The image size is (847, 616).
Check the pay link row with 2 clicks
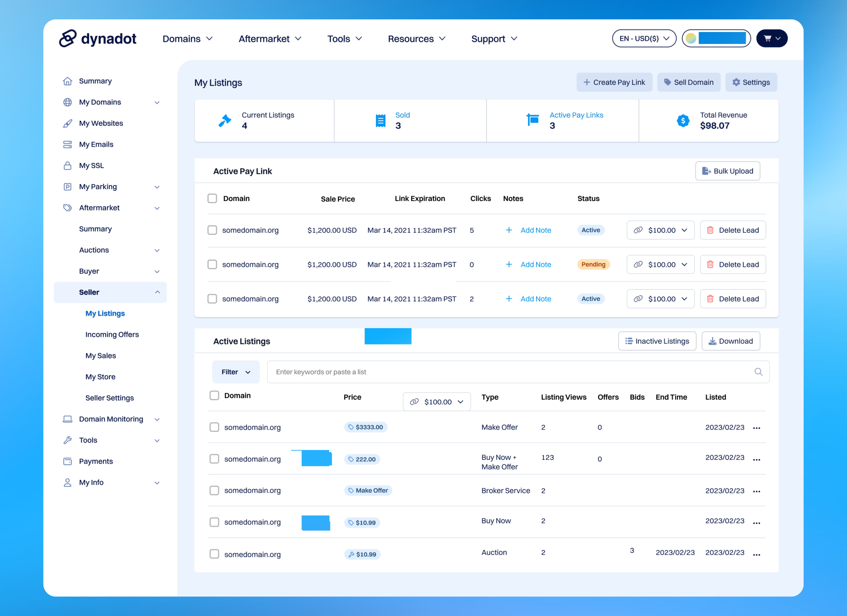point(212,299)
